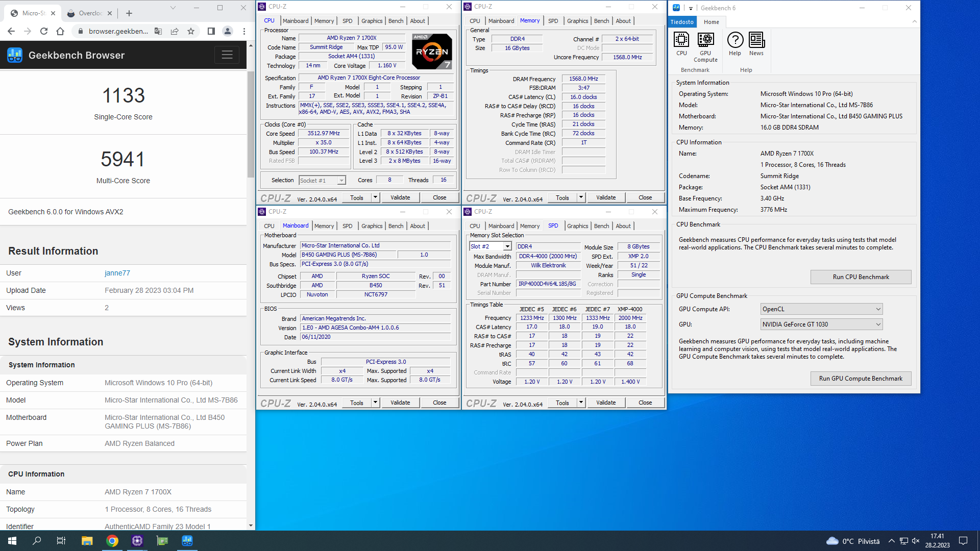The width and height of the screenshot is (980, 551).
Task: Click the Home ribbon tab in Geekbench 6
Action: click(x=711, y=22)
